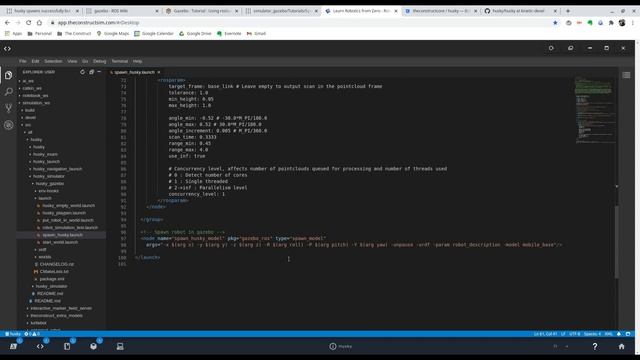
Task: Open the Debug view in activity bar
Action: [x=9, y=125]
